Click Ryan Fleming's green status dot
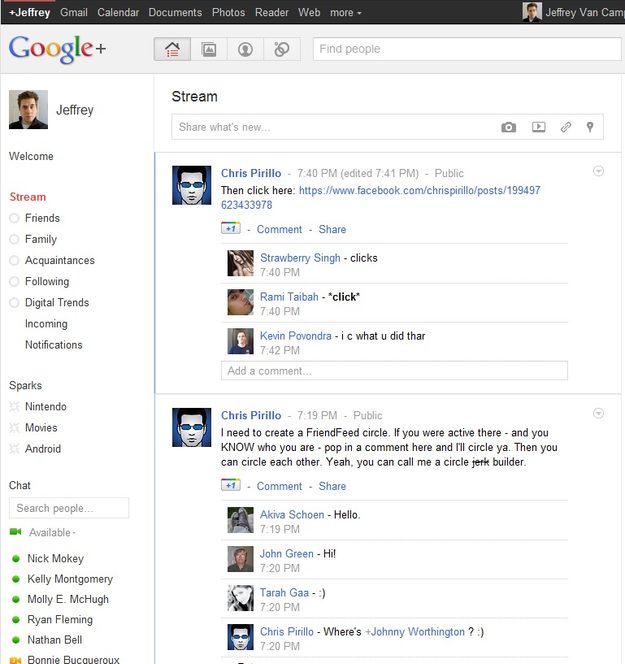This screenshot has height=664, width=625. pos(16,620)
